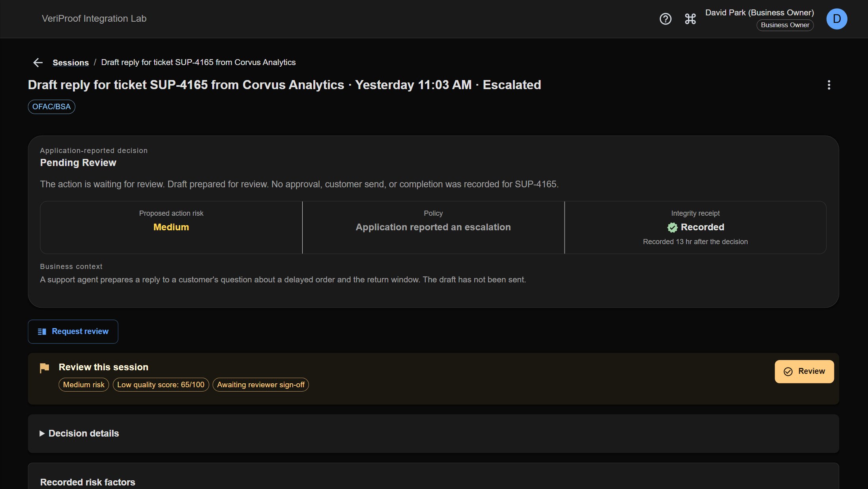The height and width of the screenshot is (489, 868).
Task: Click the Awaiting reviewer sign-off chip
Action: coord(260,384)
